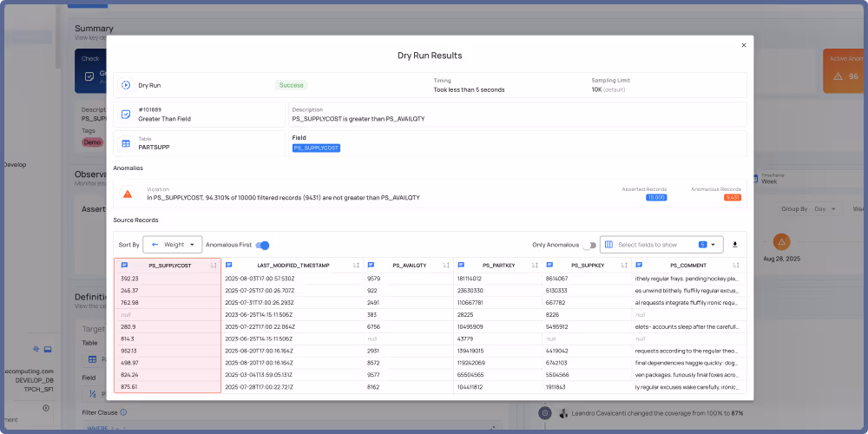Open the Sort By Weight dropdown
The image size is (868, 434).
tap(172, 244)
